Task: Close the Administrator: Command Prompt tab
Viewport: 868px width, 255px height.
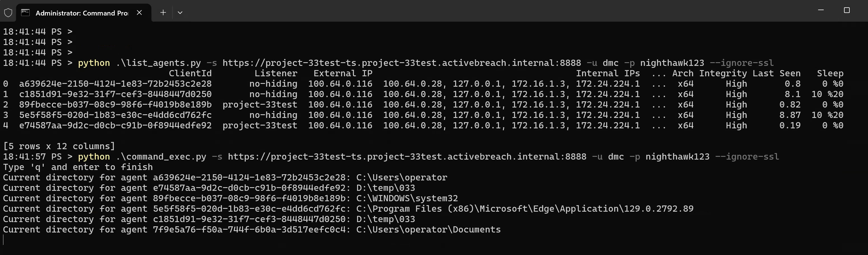Action: coord(139,12)
